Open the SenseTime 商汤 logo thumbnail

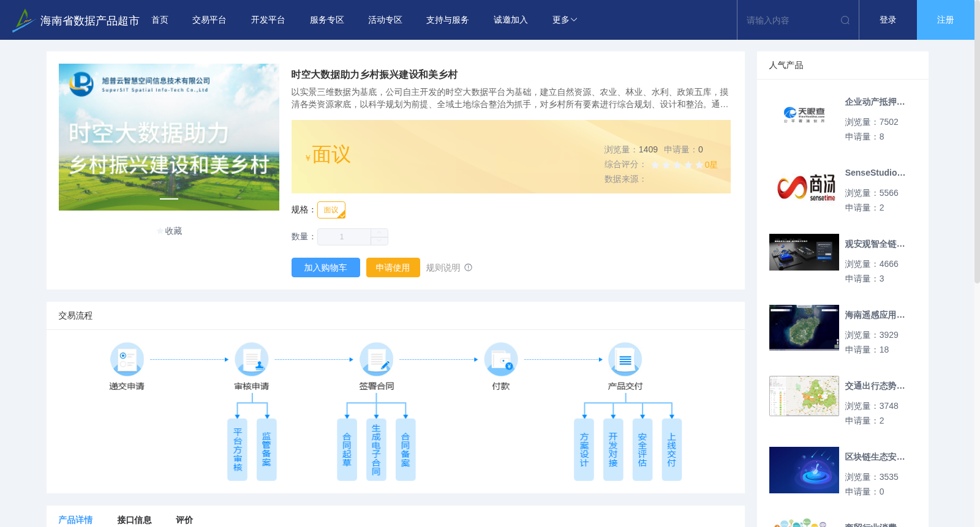pyautogui.click(x=804, y=186)
